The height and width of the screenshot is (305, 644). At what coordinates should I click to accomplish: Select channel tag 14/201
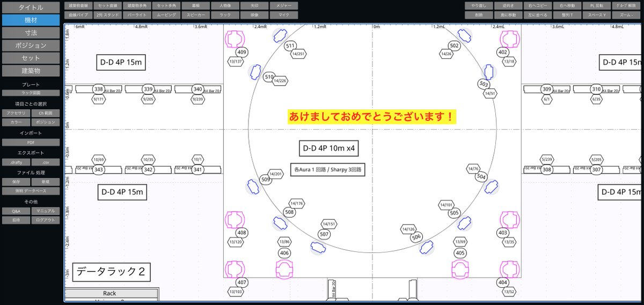pos(276,174)
